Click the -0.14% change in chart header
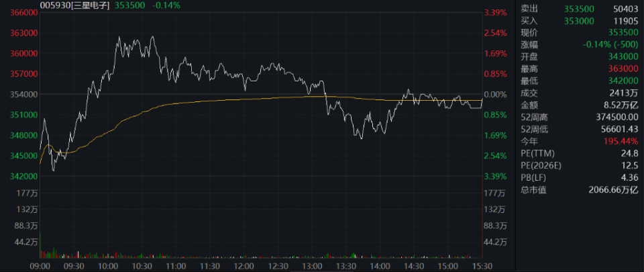The height and width of the screenshot is (272, 644). (x=166, y=5)
